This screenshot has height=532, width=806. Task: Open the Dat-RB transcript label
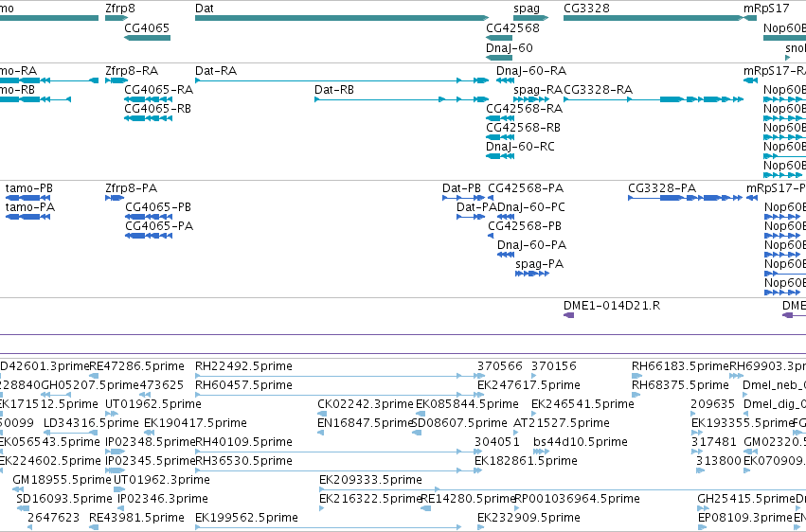click(334, 90)
